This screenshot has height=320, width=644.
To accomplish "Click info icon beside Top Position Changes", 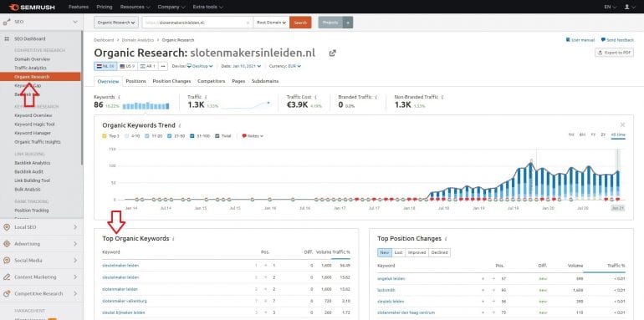I will [x=446, y=239].
